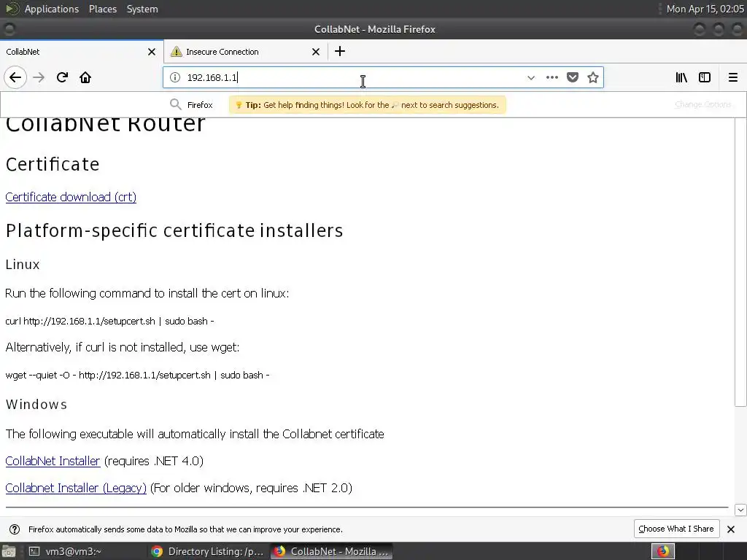Open the Places menu
The image size is (747, 560).
point(102,9)
